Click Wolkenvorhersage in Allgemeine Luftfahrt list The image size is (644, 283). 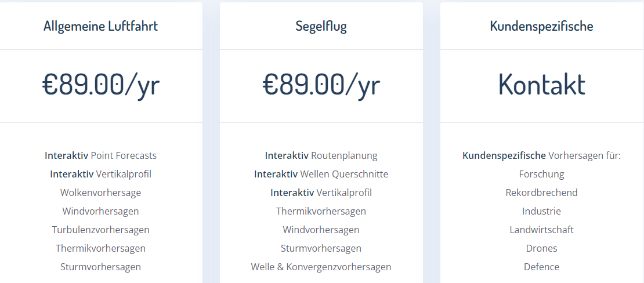[x=100, y=193]
